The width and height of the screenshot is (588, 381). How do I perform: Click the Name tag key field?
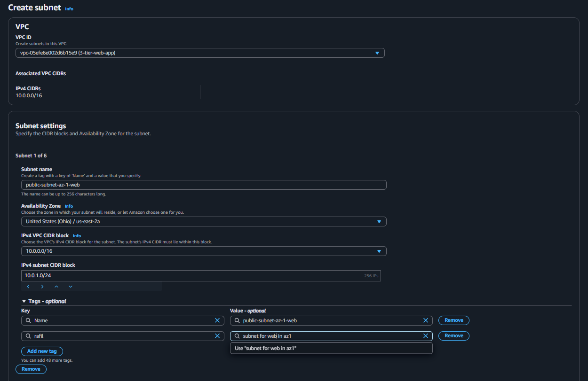[x=123, y=320]
